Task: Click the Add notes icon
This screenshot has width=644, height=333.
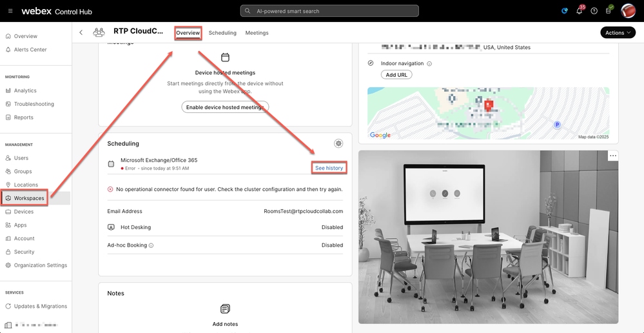Action: coord(225,308)
